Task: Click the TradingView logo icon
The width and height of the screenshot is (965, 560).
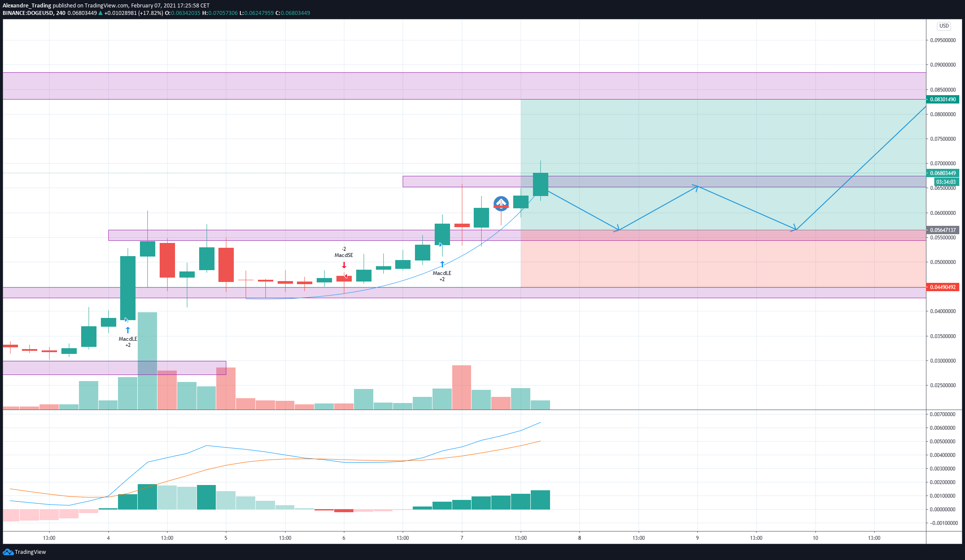Action: pyautogui.click(x=8, y=552)
